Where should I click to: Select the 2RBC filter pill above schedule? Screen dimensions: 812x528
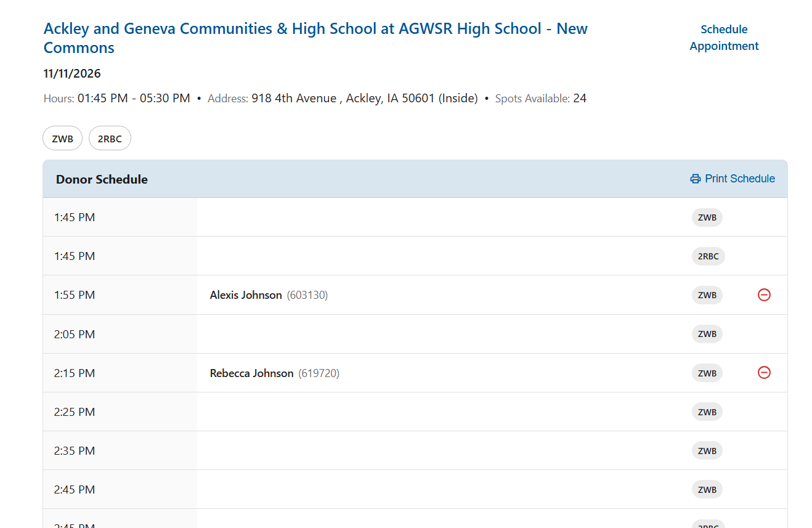tap(110, 139)
